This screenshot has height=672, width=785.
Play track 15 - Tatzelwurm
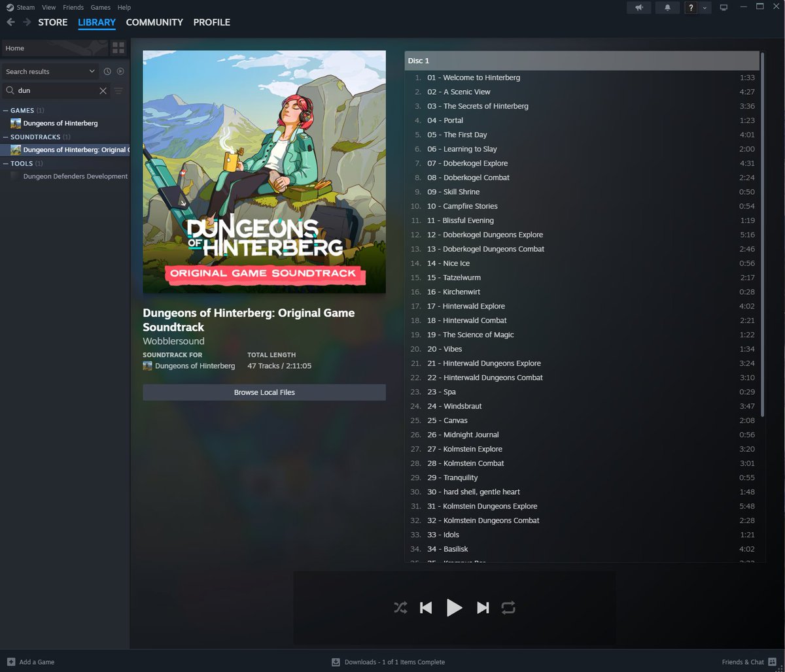click(582, 278)
